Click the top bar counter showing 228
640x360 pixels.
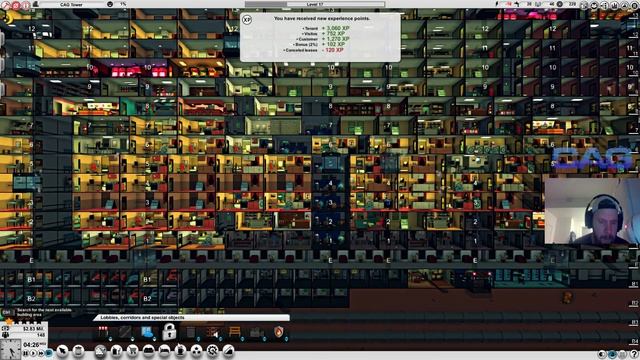tap(572, 4)
